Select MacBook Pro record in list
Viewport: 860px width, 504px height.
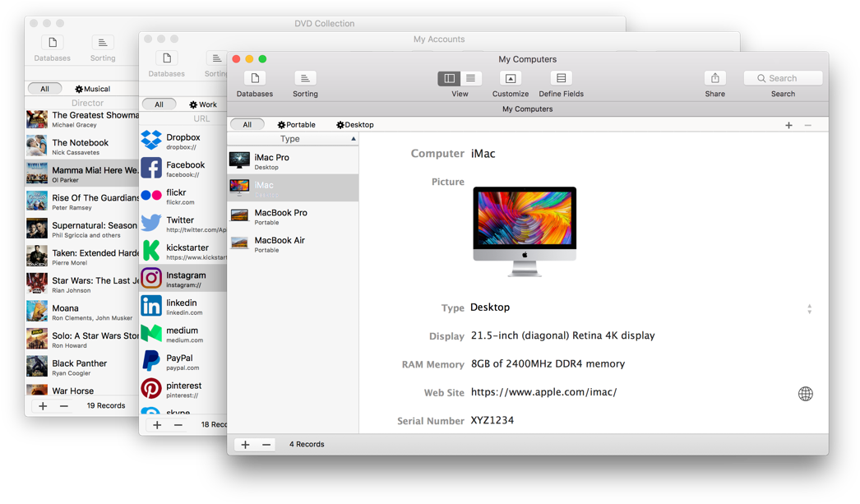[292, 216]
